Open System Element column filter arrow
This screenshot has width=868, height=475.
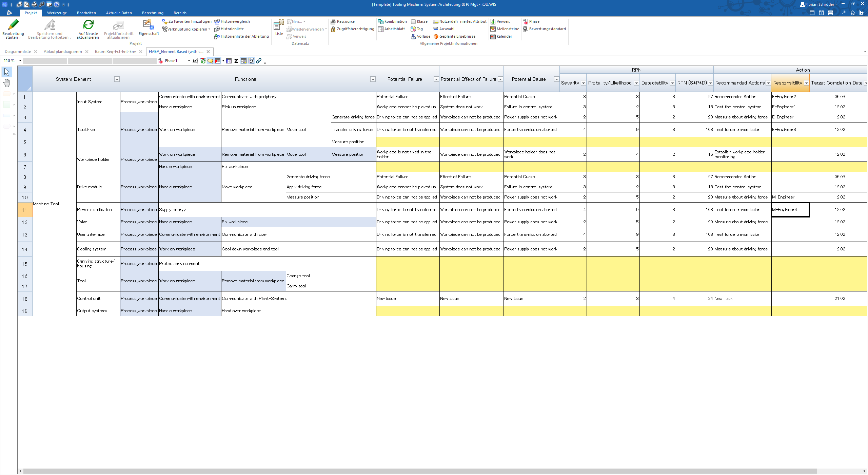(x=117, y=79)
